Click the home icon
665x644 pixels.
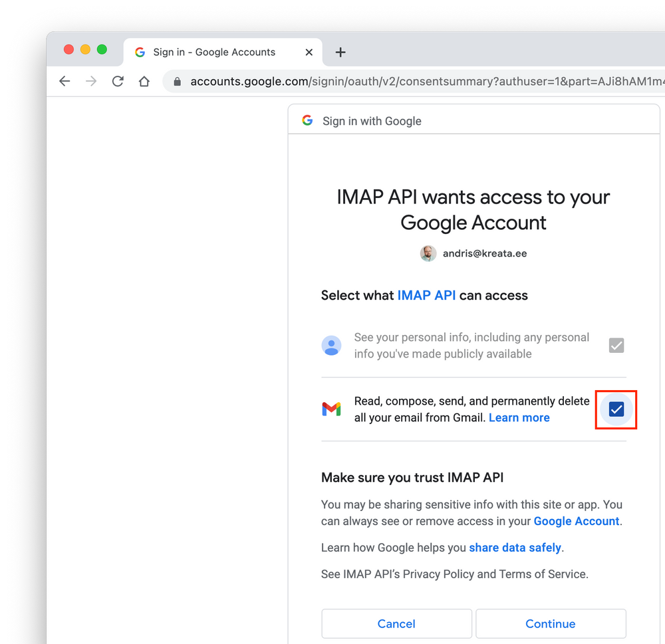(x=144, y=80)
